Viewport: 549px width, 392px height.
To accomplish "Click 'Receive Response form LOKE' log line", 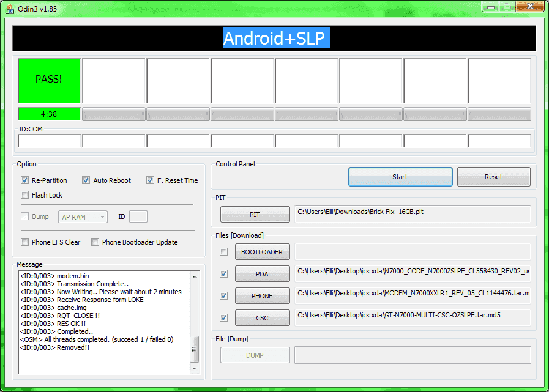I will point(81,300).
